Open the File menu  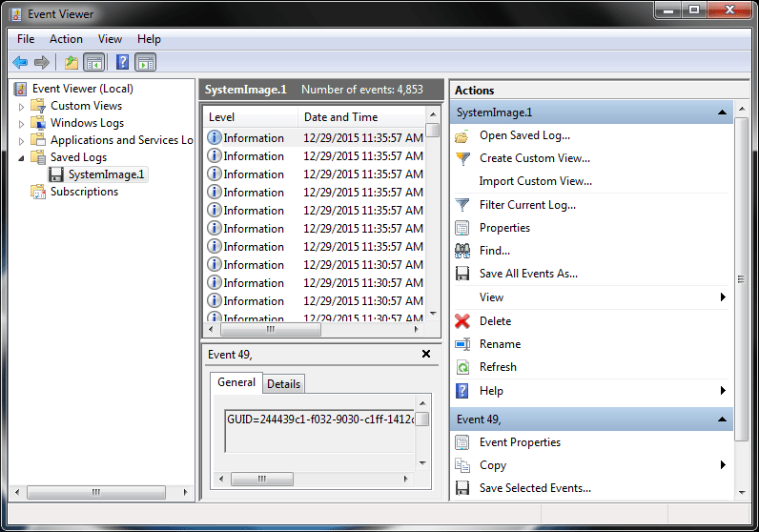click(26, 39)
